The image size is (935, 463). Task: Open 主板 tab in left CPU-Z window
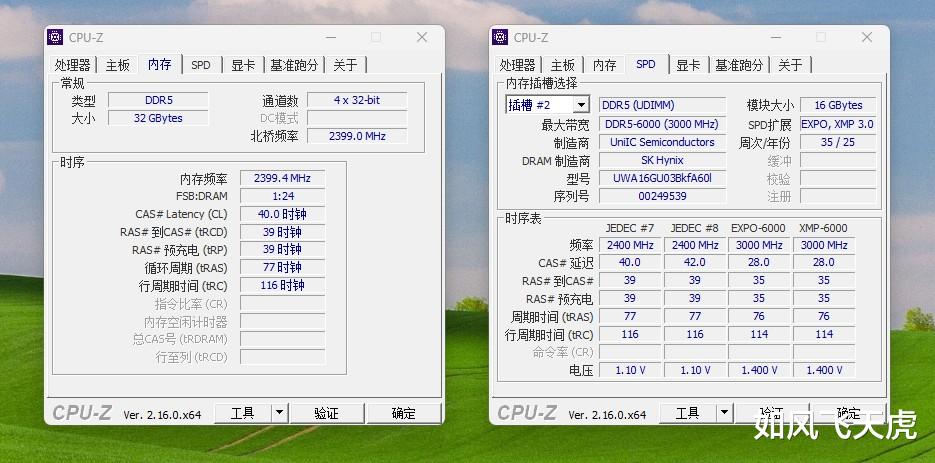117,65
